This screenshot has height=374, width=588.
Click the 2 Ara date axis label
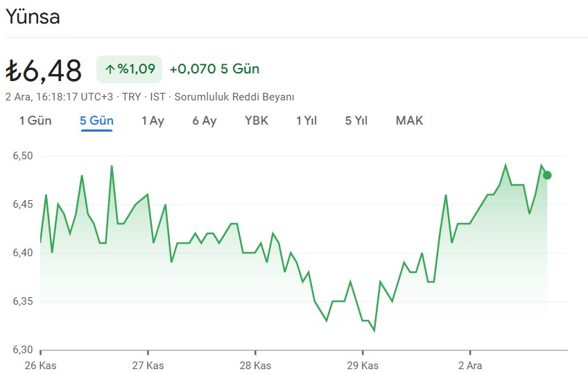tap(470, 366)
